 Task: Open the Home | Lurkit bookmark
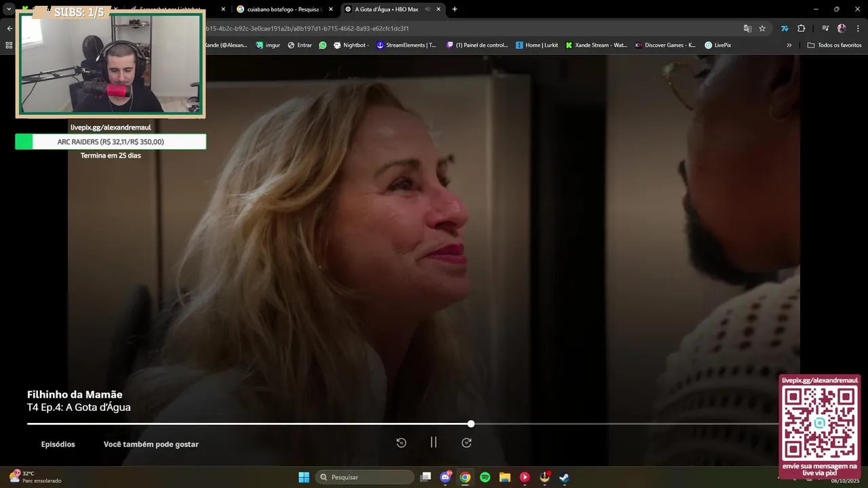537,45
